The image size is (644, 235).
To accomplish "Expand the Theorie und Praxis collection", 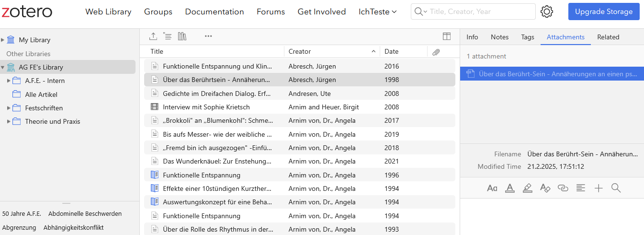I will pyautogui.click(x=9, y=121).
